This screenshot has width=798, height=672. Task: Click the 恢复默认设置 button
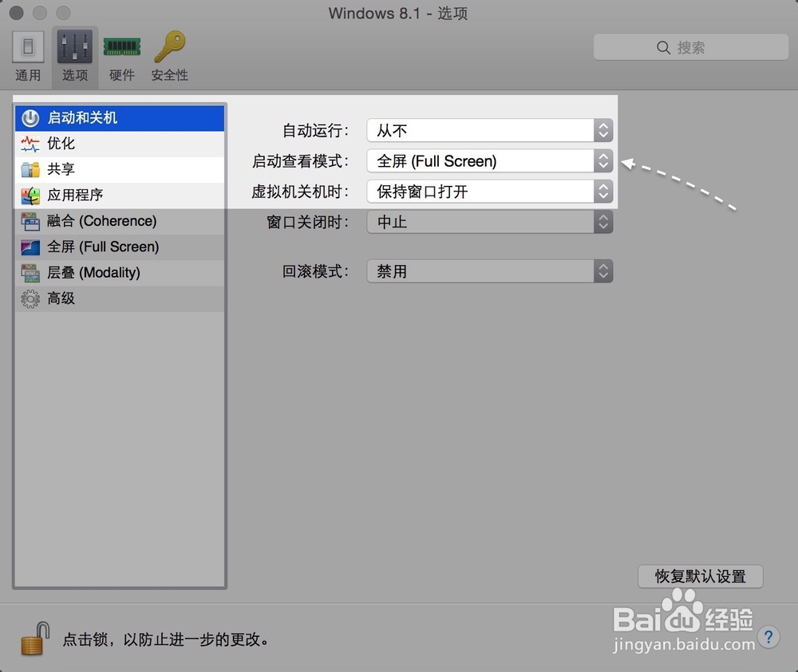(700, 576)
